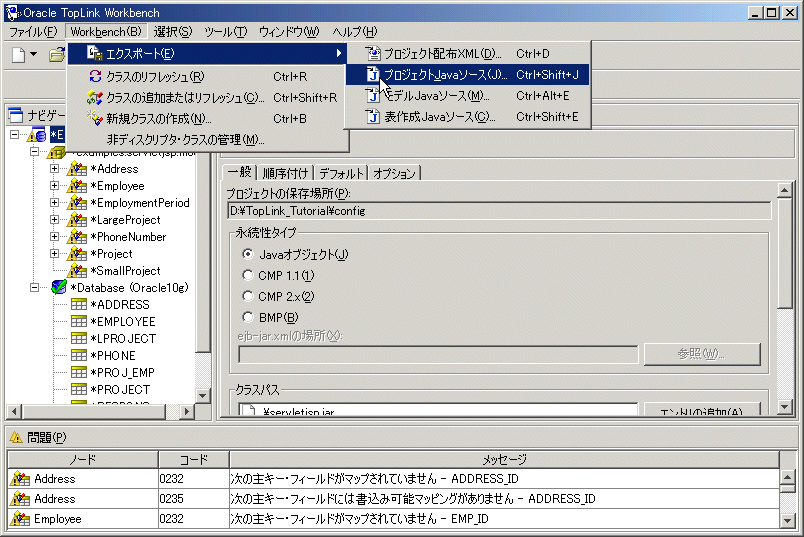Open the ファイル(F) menu
This screenshot has width=804, height=537.
pyautogui.click(x=33, y=32)
